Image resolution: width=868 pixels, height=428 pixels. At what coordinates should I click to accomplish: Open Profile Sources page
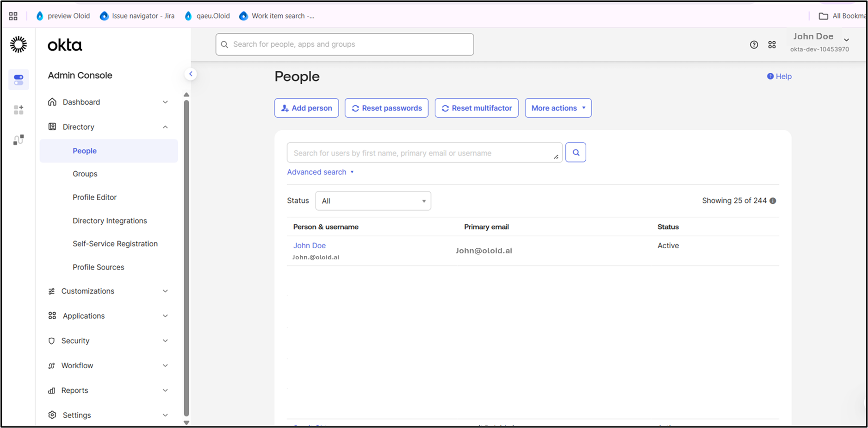(99, 267)
